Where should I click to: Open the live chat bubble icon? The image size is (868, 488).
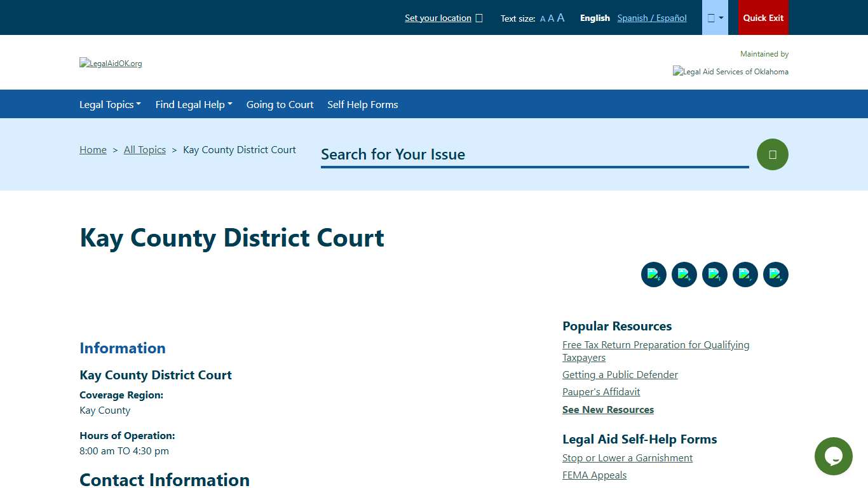[833, 456]
